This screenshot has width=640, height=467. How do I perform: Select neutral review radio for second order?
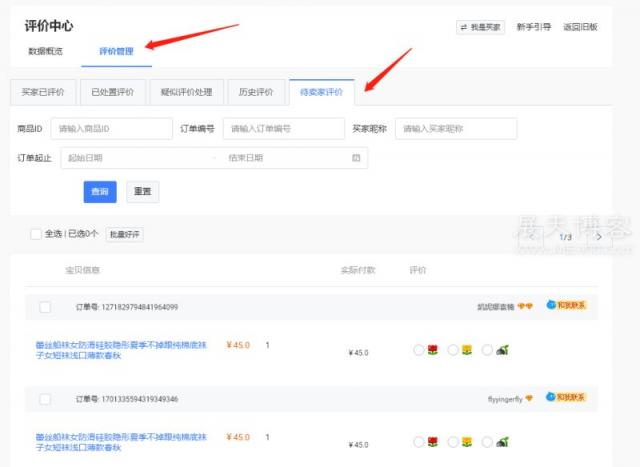tap(453, 442)
